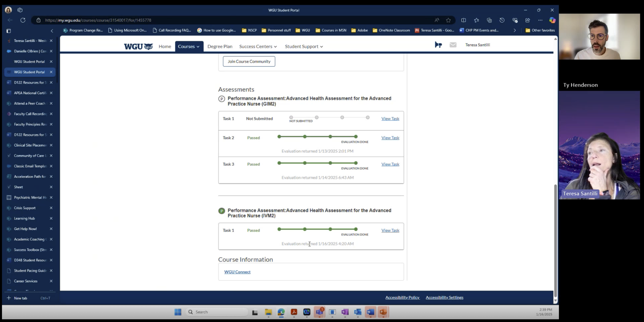Open the WGU Connect link
The width and height of the screenshot is (644, 322).
pos(237,272)
